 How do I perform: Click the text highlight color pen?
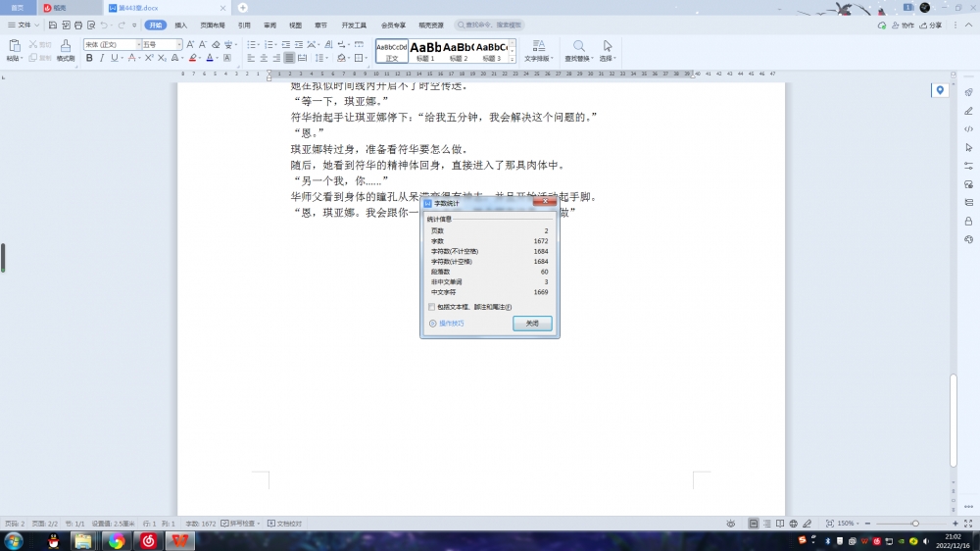pyautogui.click(x=192, y=58)
